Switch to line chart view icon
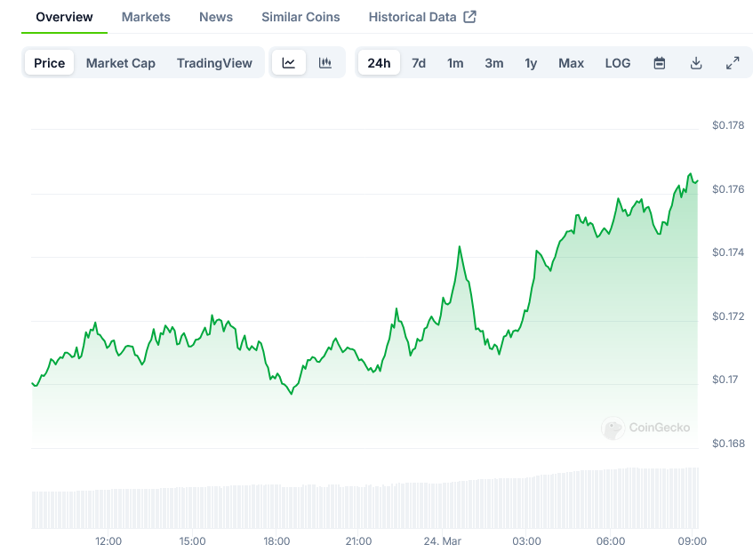 [x=289, y=63]
